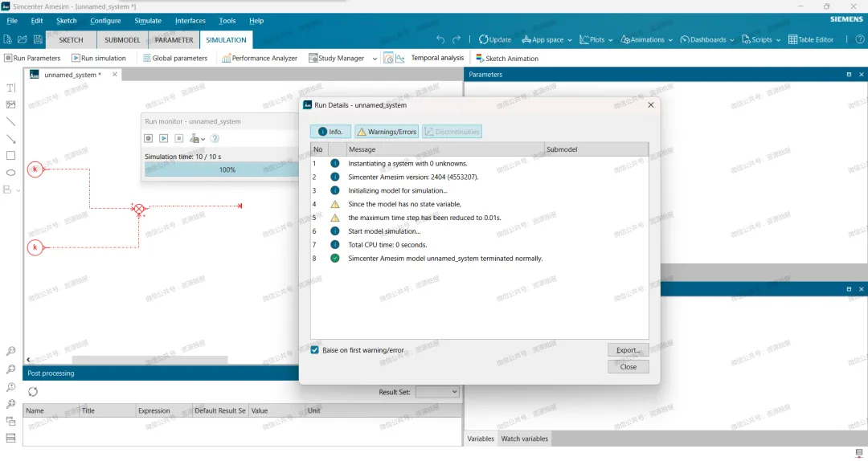The image size is (868, 461).
Task: Select the ellipse shape tool in left sidebar
Action: pyautogui.click(x=10, y=173)
